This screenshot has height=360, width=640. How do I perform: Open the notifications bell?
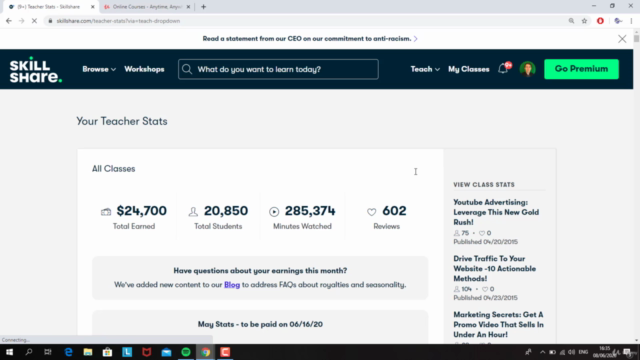point(504,69)
